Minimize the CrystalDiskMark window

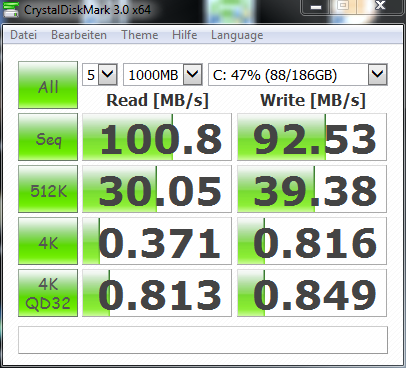[316, 7]
